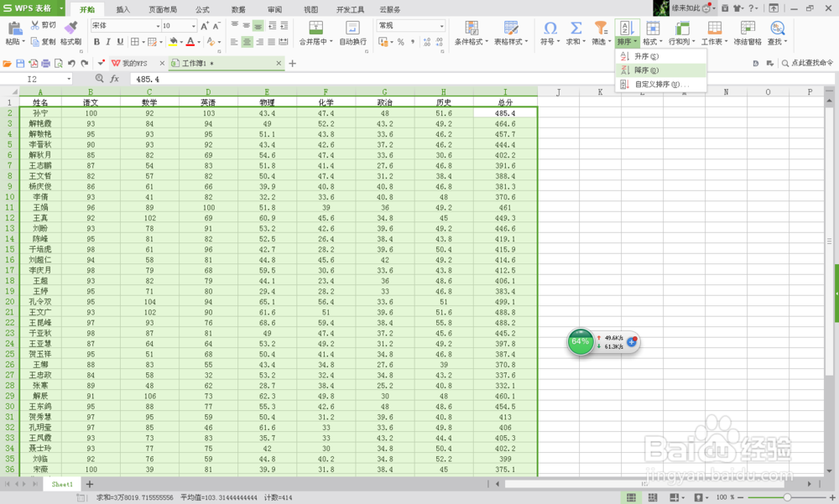Click the formula bar showing 485.4

482,79
